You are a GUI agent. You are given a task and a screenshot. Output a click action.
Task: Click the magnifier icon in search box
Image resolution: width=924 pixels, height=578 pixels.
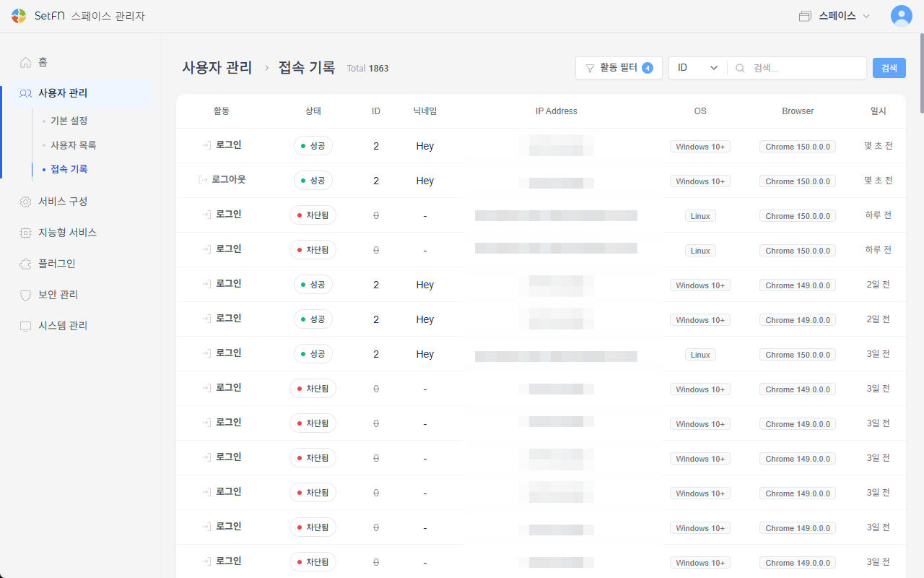coord(740,68)
